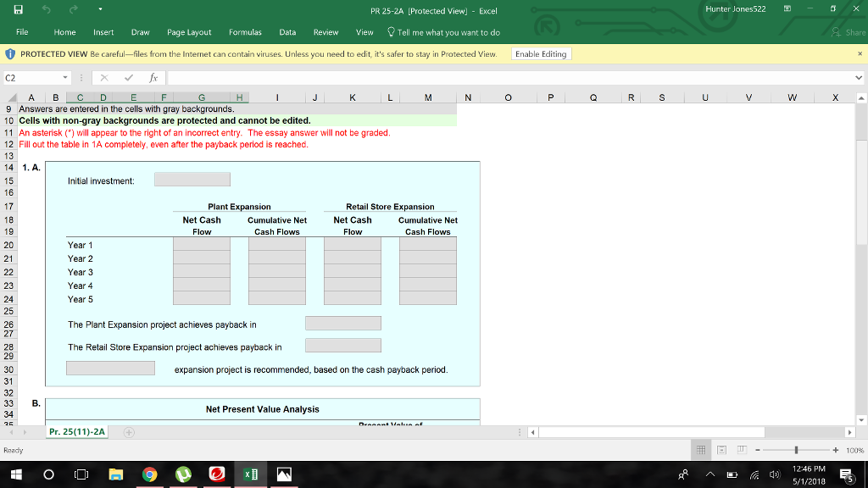Image resolution: width=868 pixels, height=488 pixels.
Task: Click the zoom slider handle
Action: tap(796, 451)
